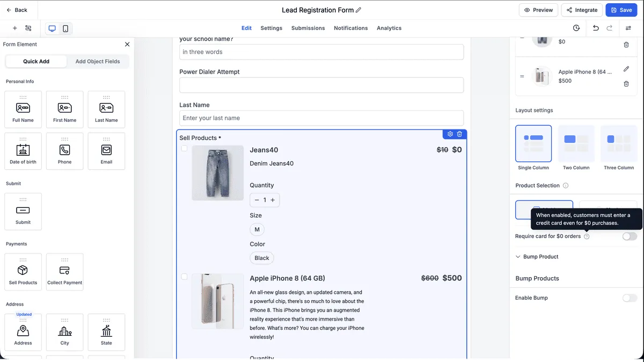
Task: Save the form
Action: (621, 10)
